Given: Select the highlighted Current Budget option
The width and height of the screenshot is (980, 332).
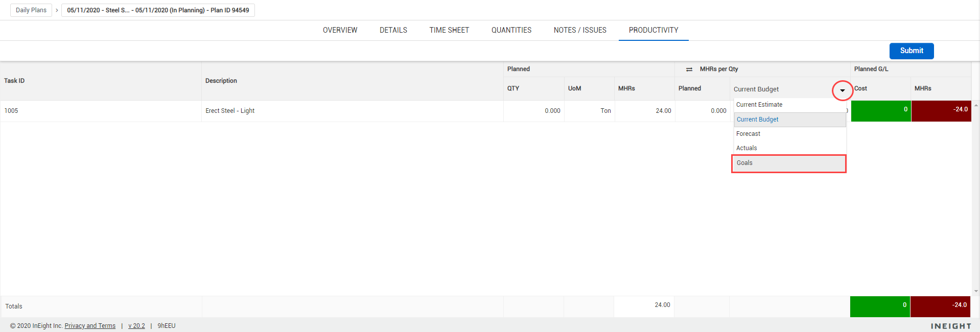Looking at the screenshot, I should click(790, 120).
